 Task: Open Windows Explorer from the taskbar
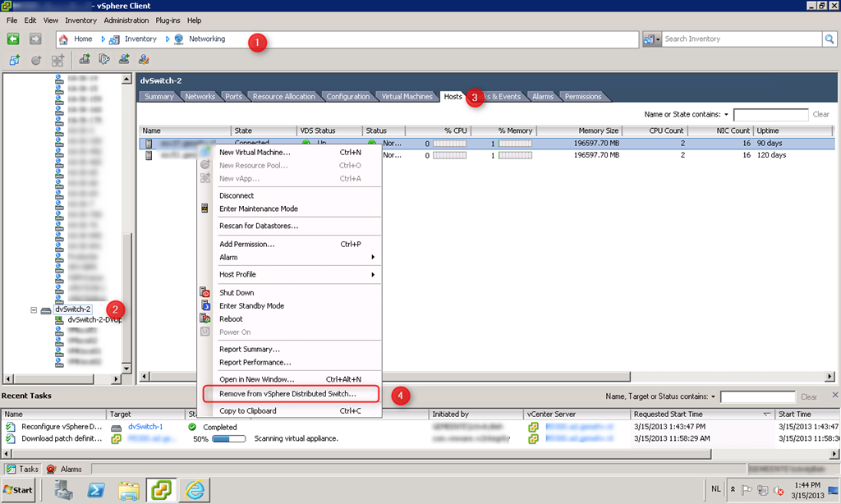(x=129, y=489)
